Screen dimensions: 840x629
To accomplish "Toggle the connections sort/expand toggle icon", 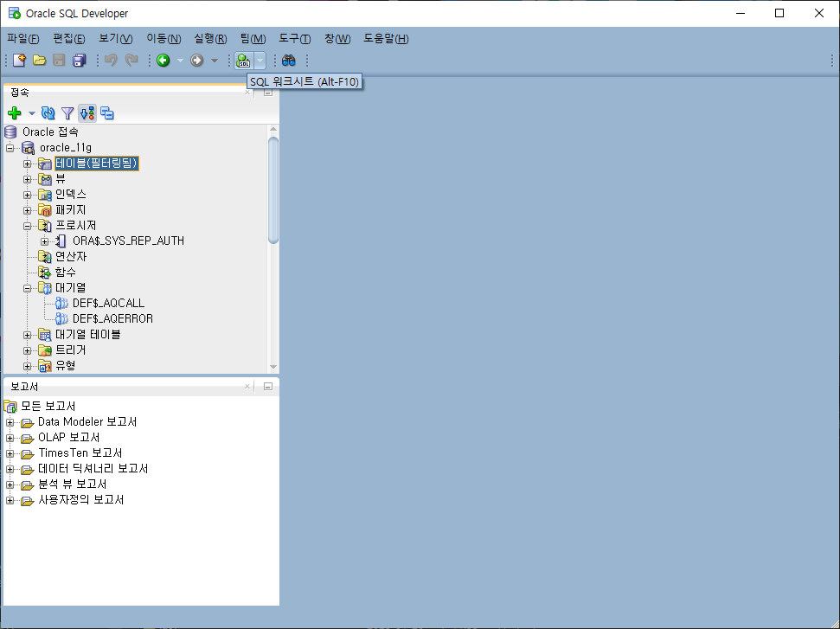I will click(87, 113).
